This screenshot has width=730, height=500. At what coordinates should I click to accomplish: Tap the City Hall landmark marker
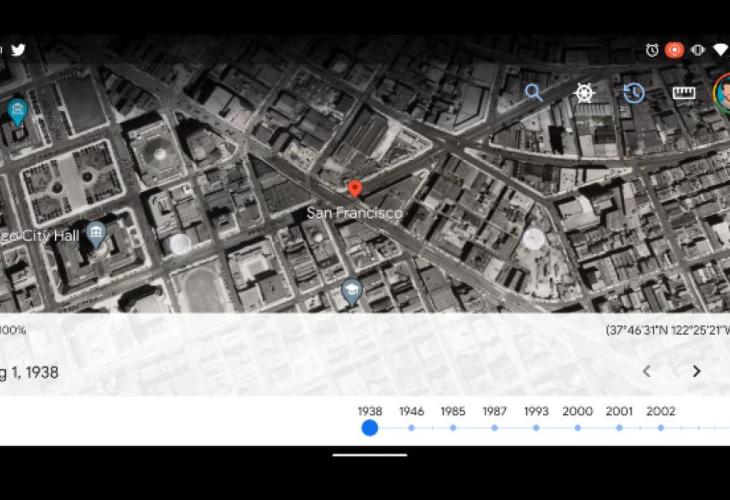[x=96, y=234]
